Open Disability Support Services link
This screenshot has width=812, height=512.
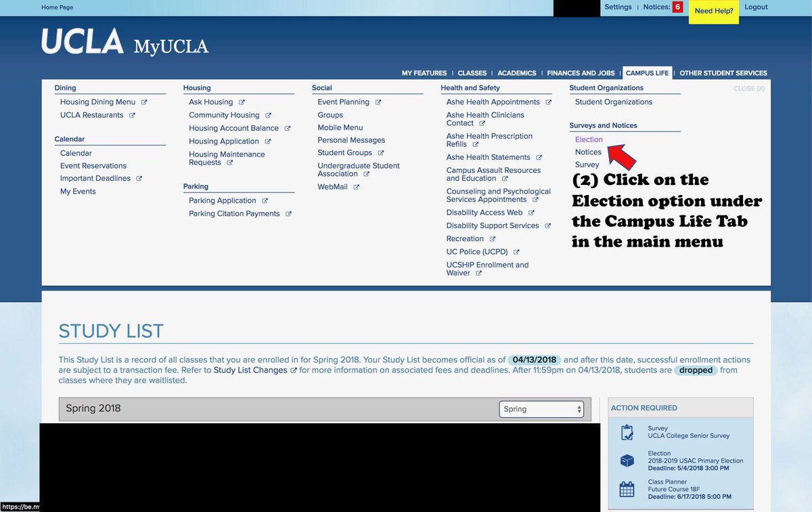tap(493, 226)
